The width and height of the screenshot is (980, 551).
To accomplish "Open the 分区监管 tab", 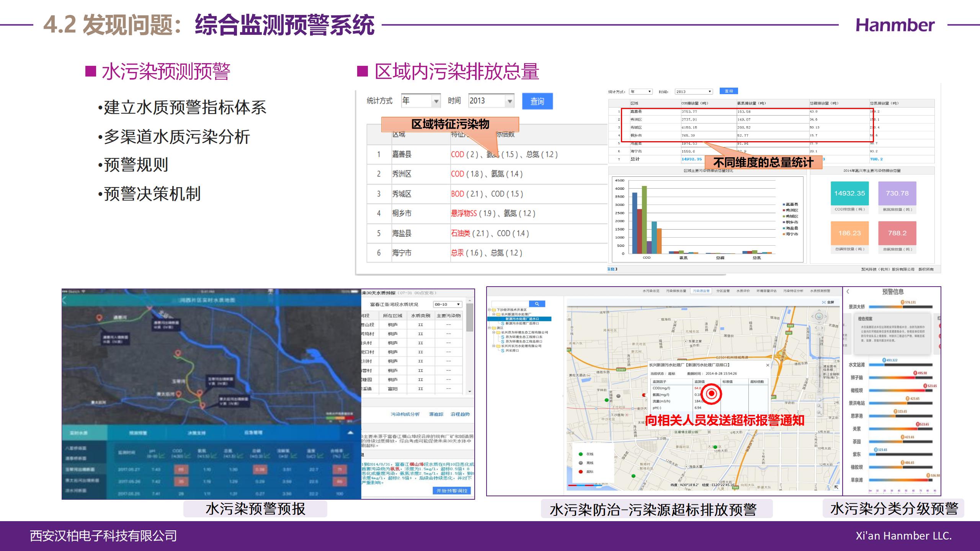I will tap(723, 291).
